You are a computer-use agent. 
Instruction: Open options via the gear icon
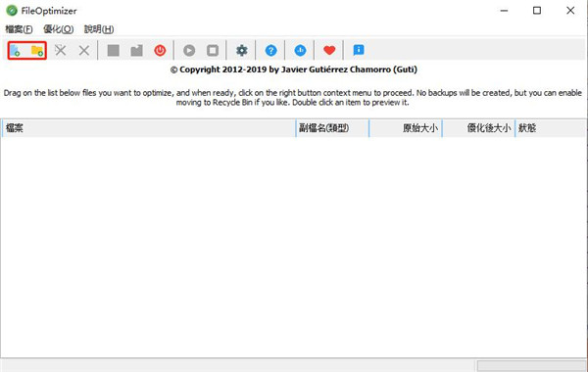coord(242,50)
